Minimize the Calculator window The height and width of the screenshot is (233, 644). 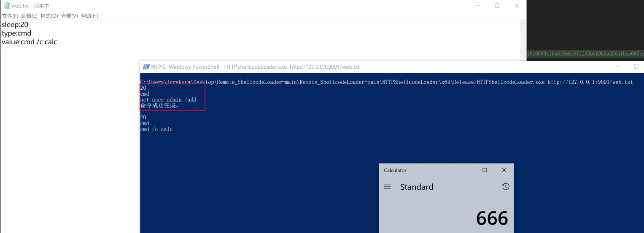tap(465, 170)
